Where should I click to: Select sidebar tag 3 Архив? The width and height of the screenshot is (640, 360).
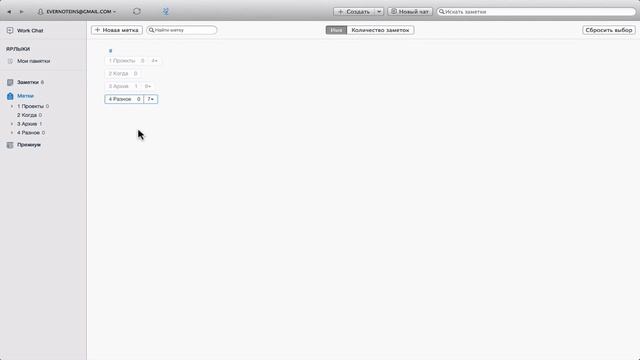(x=27, y=124)
